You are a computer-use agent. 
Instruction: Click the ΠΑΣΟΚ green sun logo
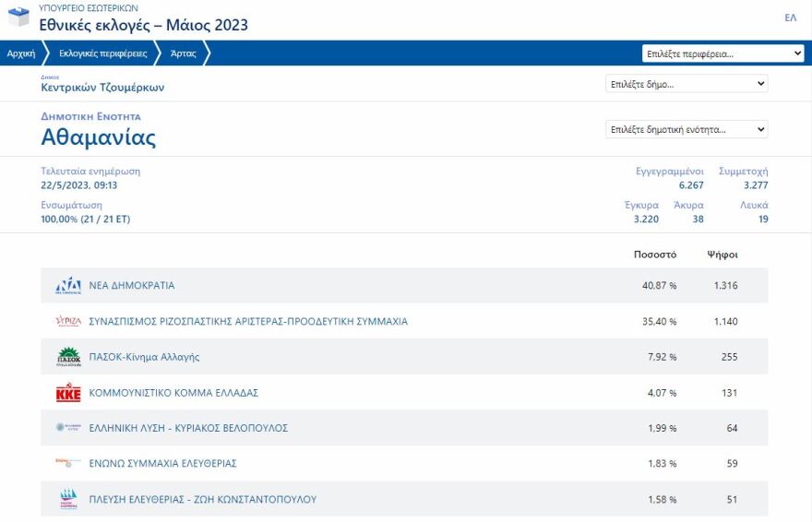coord(68,357)
